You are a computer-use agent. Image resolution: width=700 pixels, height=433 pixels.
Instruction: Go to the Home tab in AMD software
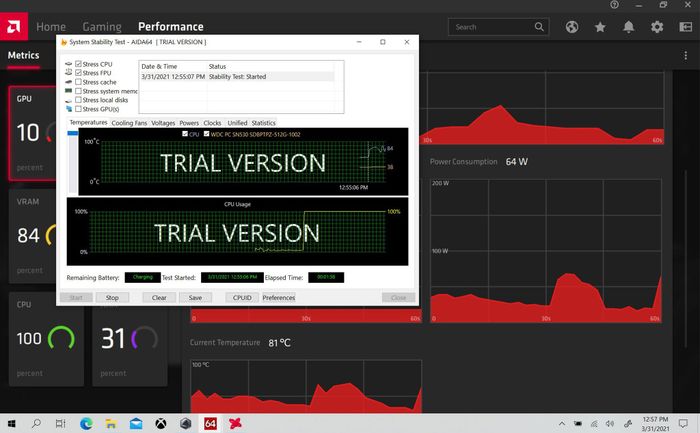click(51, 27)
